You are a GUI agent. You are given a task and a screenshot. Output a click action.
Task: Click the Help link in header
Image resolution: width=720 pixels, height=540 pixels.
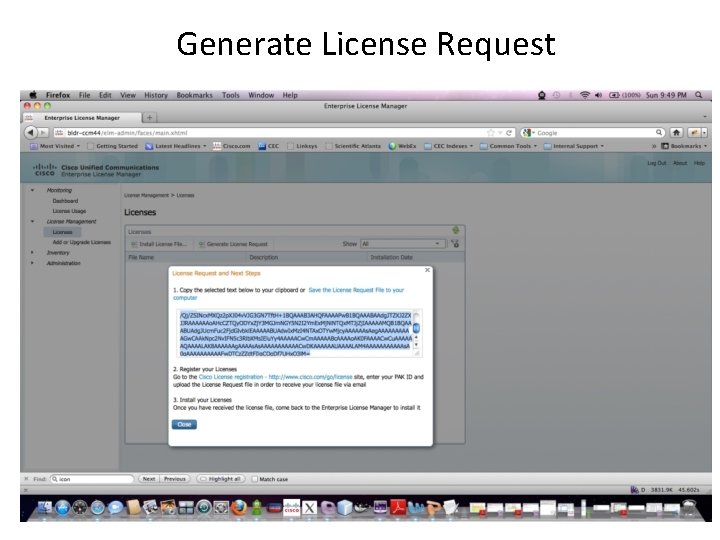pyautogui.click(x=699, y=163)
